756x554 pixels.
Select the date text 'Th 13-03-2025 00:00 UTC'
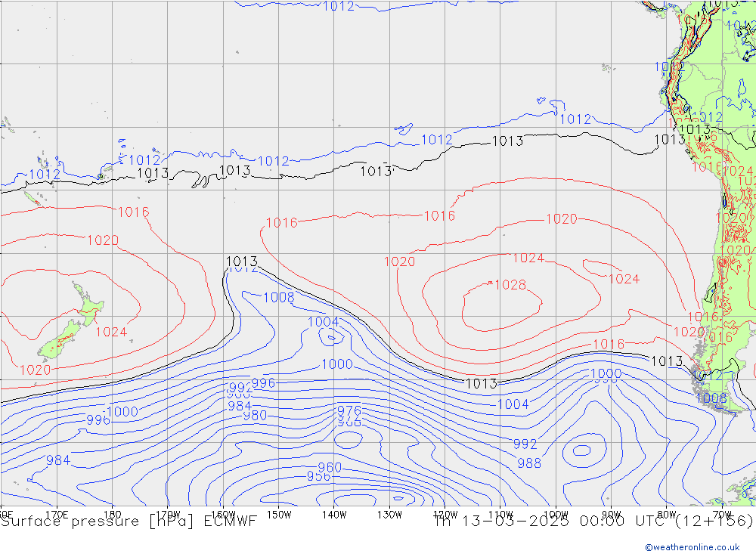[x=551, y=522]
